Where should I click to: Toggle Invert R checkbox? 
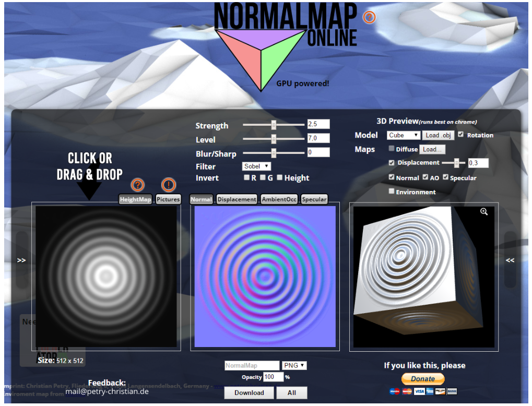pyautogui.click(x=246, y=177)
